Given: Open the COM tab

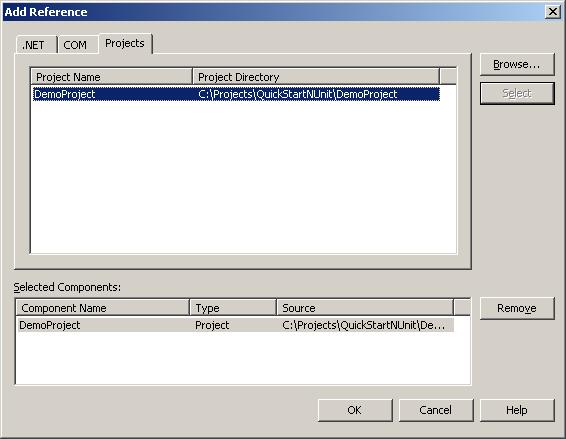Looking at the screenshot, I should point(78,45).
